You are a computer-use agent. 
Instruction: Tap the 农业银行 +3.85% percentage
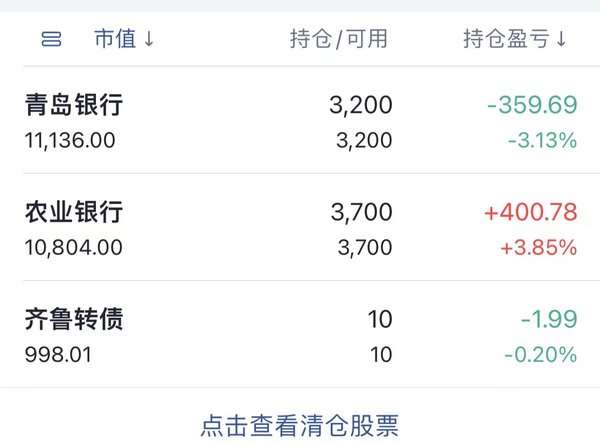(x=539, y=248)
